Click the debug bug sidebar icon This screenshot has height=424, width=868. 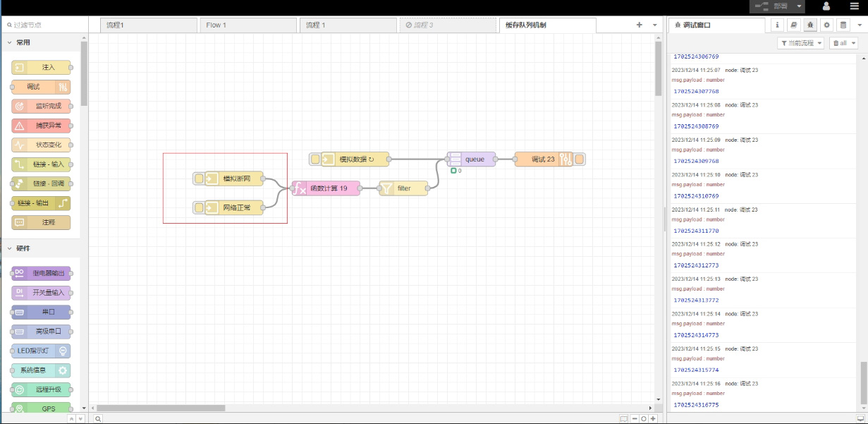pyautogui.click(x=810, y=25)
